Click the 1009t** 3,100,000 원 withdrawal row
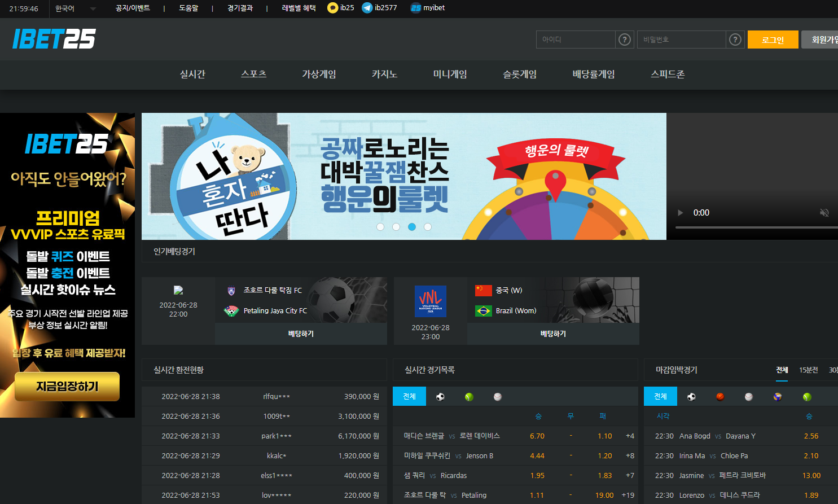 (264, 416)
